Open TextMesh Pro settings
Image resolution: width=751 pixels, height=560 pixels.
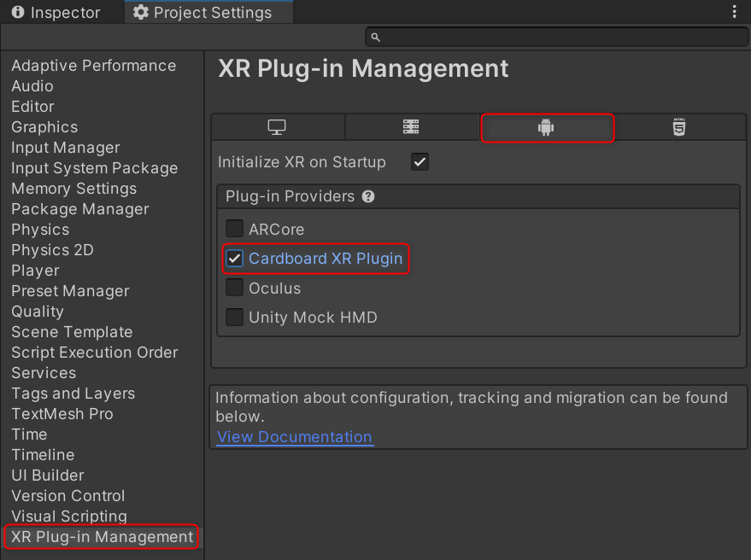(62, 414)
